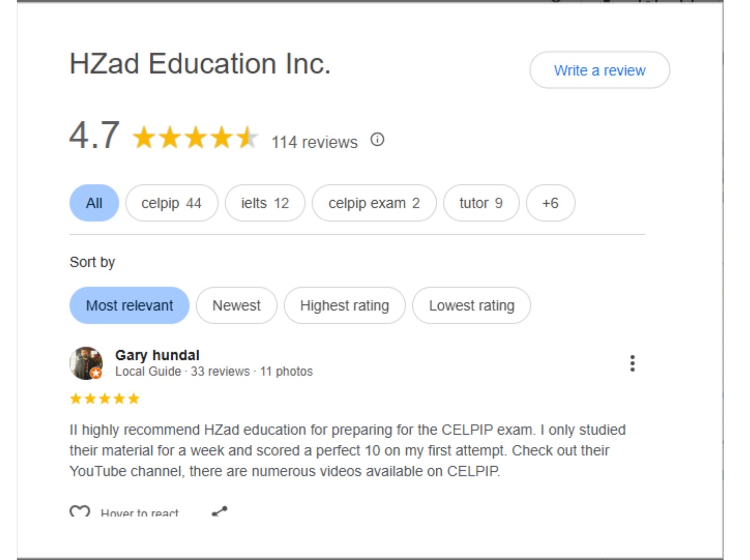
Task: Click the five-star rating of review
Action: tap(105, 399)
